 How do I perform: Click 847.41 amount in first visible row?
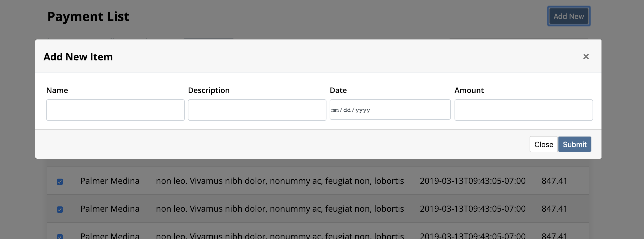coord(554,181)
